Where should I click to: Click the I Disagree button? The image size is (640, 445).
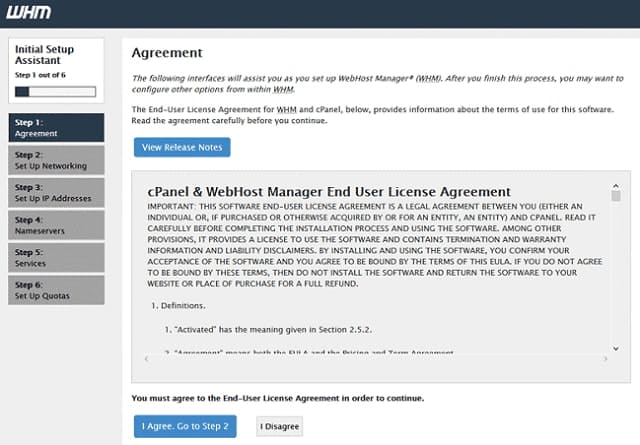click(x=279, y=426)
